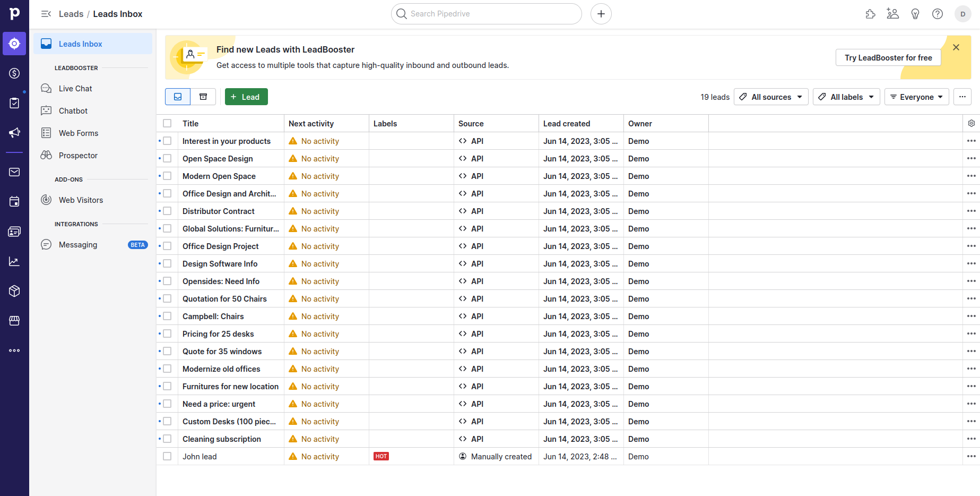
Task: Go to Web Forms menu item
Action: pyautogui.click(x=79, y=133)
